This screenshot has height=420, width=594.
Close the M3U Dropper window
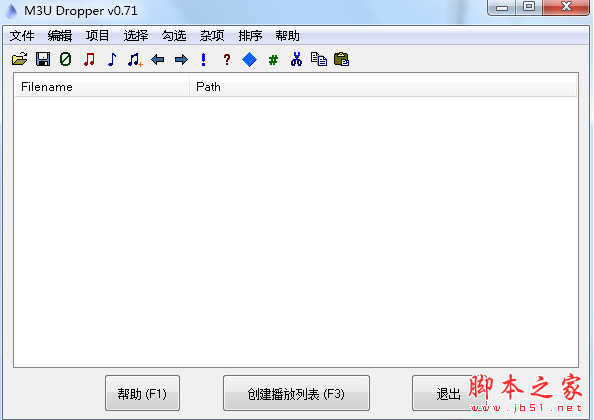click(x=566, y=7)
